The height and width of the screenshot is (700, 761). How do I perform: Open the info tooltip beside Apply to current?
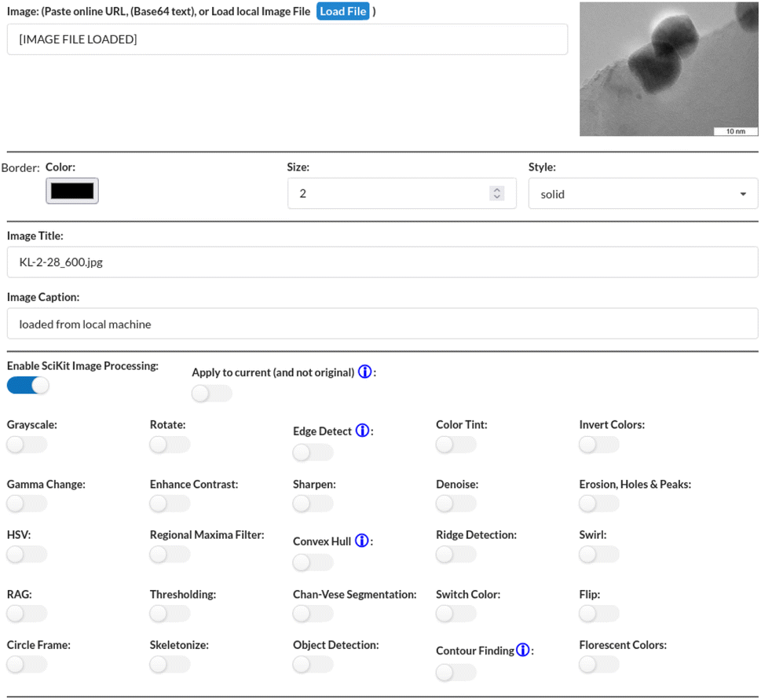[364, 372]
